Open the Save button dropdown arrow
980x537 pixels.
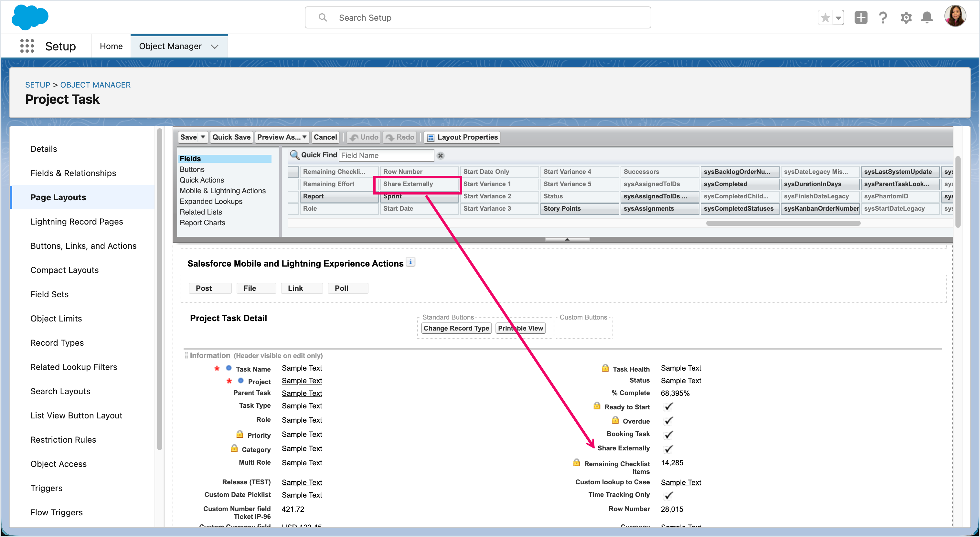tap(203, 137)
